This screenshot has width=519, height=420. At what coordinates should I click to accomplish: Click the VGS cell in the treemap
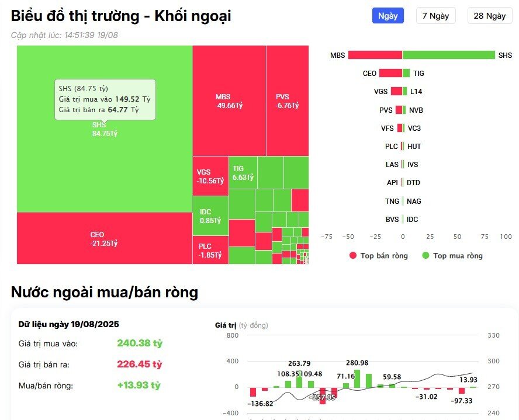point(209,174)
